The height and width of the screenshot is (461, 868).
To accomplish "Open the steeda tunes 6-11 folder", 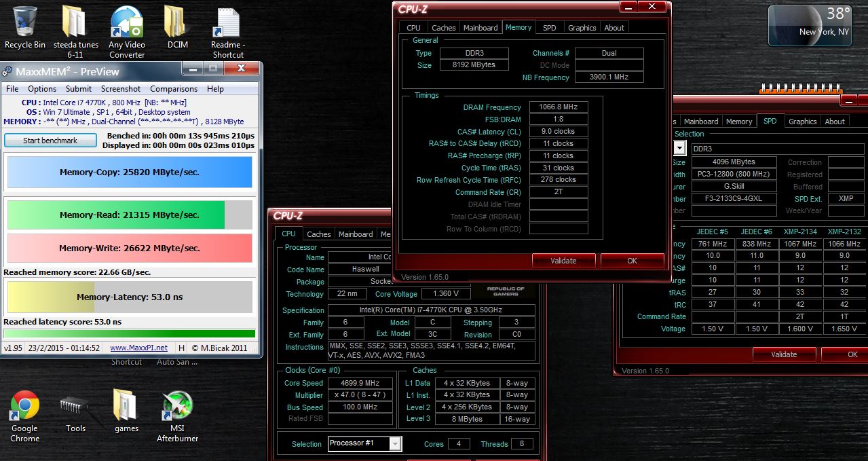I will pos(75,31).
